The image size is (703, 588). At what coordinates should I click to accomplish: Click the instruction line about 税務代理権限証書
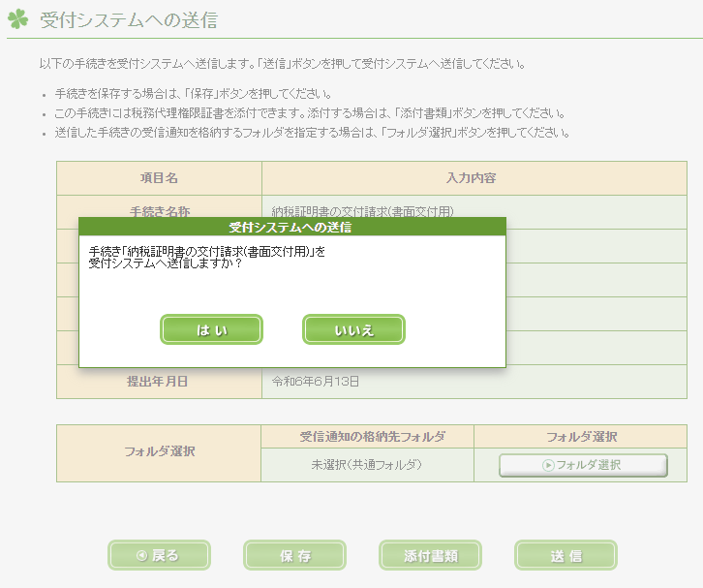point(310,113)
